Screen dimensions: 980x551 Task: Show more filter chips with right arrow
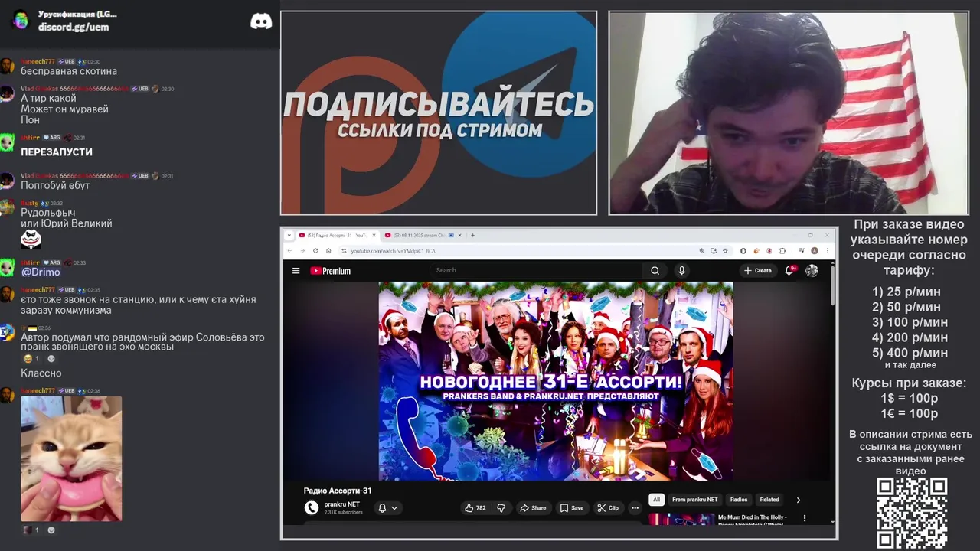pyautogui.click(x=798, y=500)
